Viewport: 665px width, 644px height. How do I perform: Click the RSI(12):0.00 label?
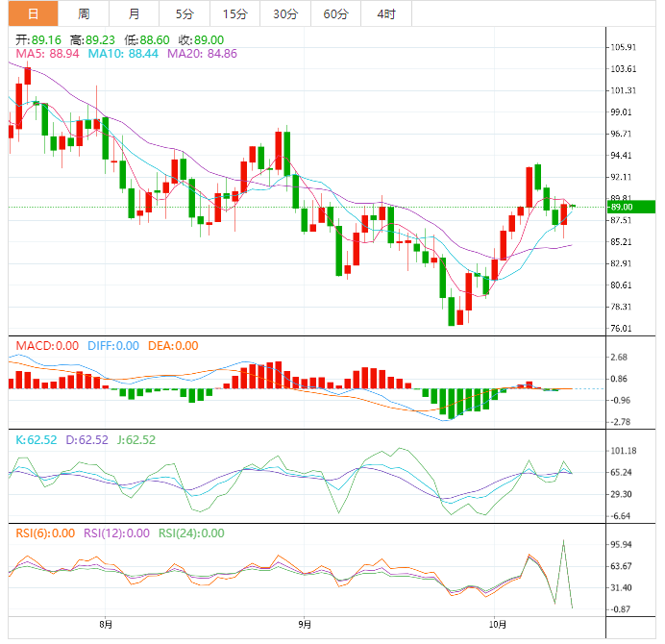pos(116,533)
